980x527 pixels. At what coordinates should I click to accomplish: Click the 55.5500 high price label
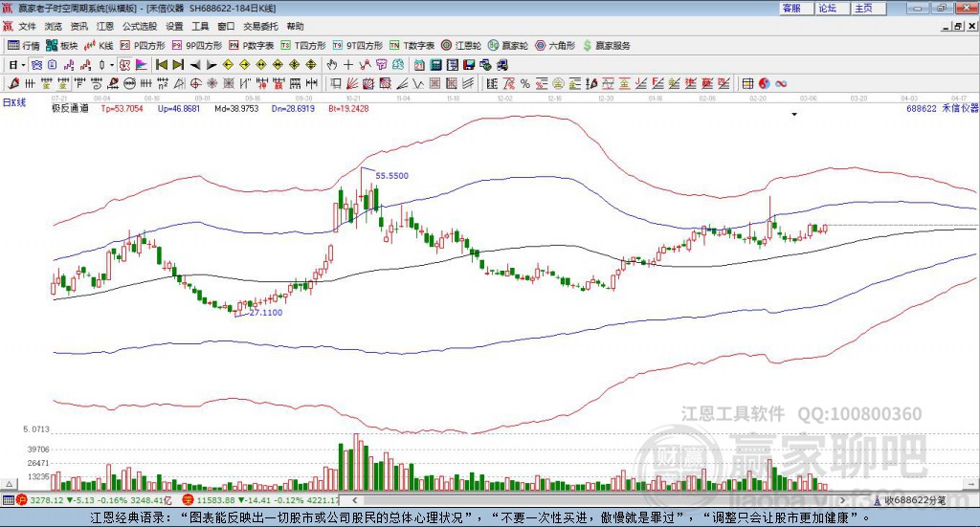391,176
